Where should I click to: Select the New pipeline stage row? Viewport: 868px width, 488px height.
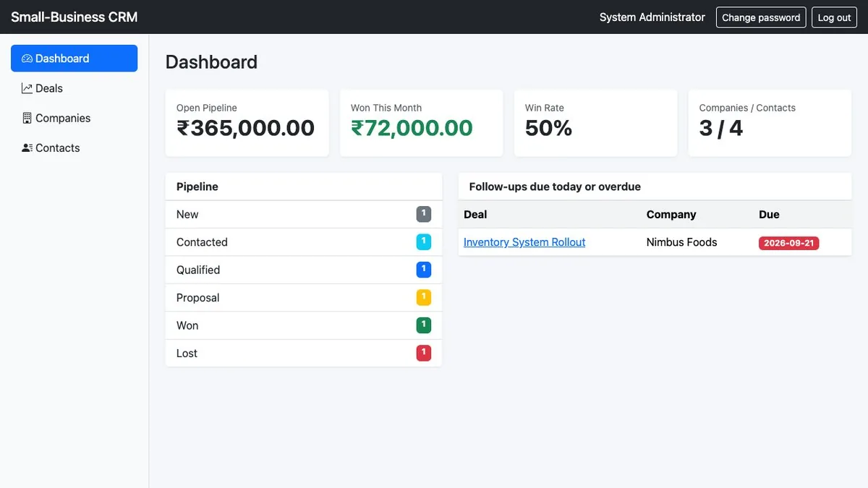coord(304,215)
